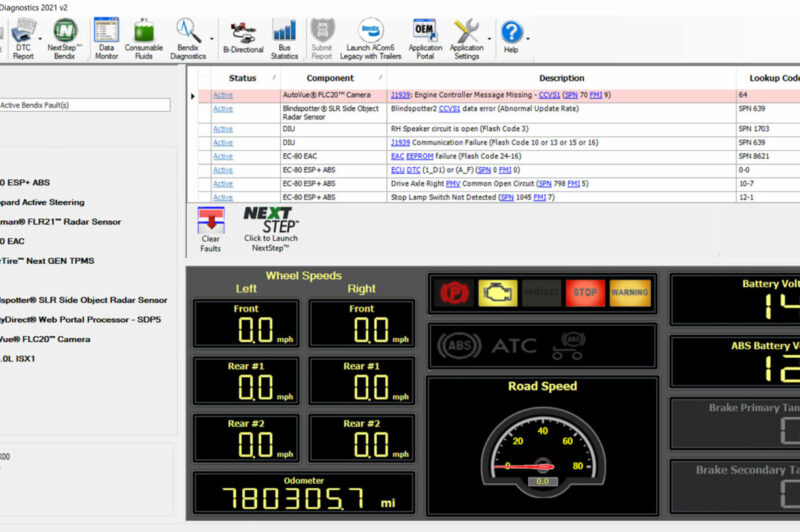This screenshot has height=532, width=800.
Task: Click the ATC indicator
Action: click(x=514, y=346)
